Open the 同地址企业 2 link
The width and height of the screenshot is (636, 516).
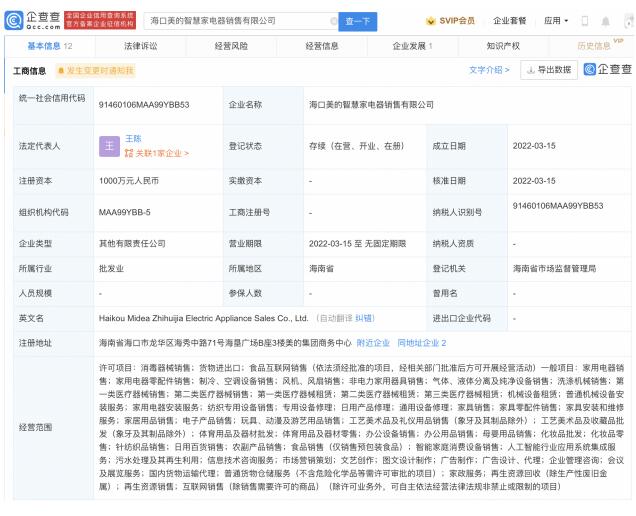click(422, 343)
